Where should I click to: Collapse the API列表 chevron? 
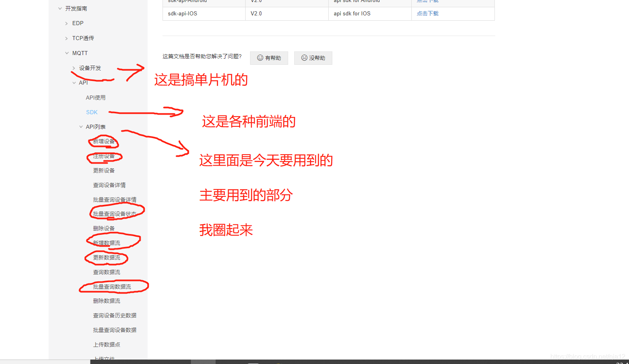tap(81, 127)
